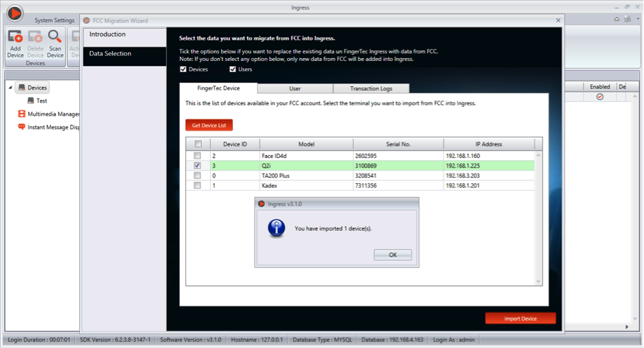Click the Delete Device icon
The image size is (644, 348).
(x=35, y=36)
